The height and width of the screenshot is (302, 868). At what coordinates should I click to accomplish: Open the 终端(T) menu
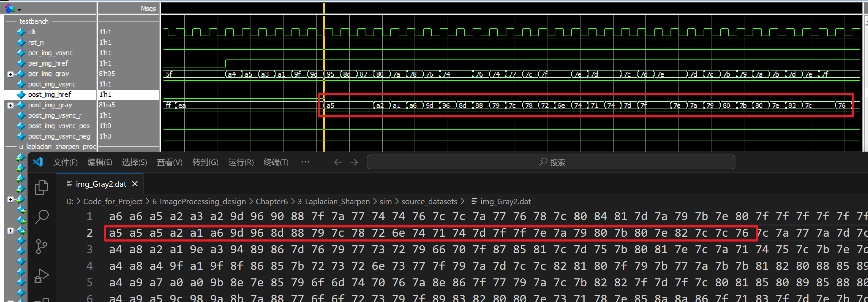276,162
